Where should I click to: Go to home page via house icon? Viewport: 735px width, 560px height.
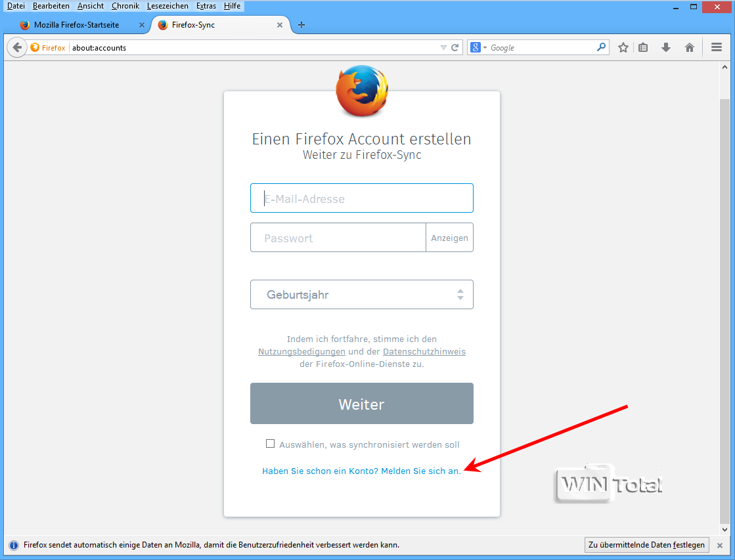(690, 47)
